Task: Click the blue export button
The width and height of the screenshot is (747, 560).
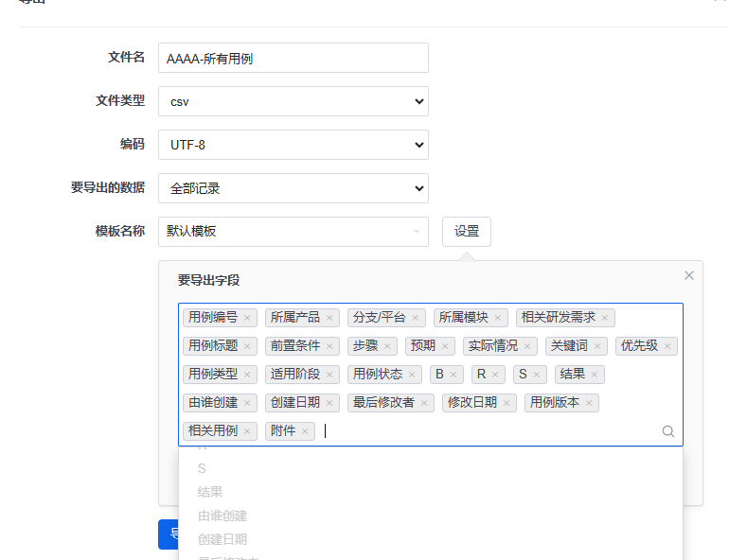Action: (169, 534)
